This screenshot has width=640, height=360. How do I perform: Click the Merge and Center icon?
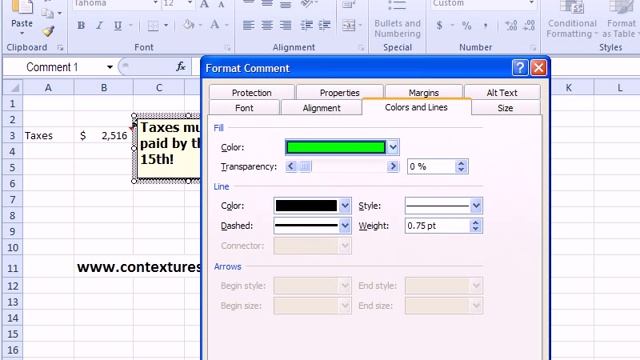click(x=349, y=25)
